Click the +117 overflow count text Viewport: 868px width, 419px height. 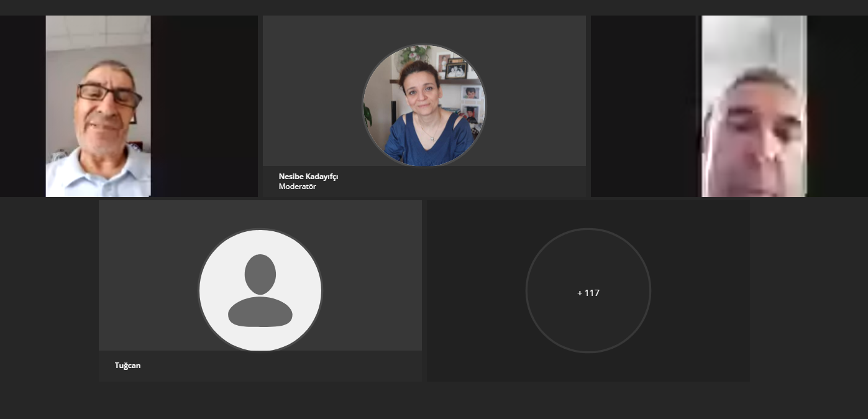(588, 293)
